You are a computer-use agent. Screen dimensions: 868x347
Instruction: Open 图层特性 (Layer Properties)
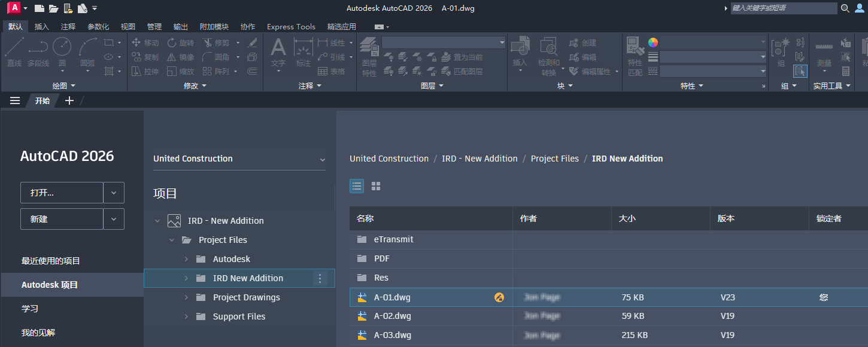click(369, 57)
